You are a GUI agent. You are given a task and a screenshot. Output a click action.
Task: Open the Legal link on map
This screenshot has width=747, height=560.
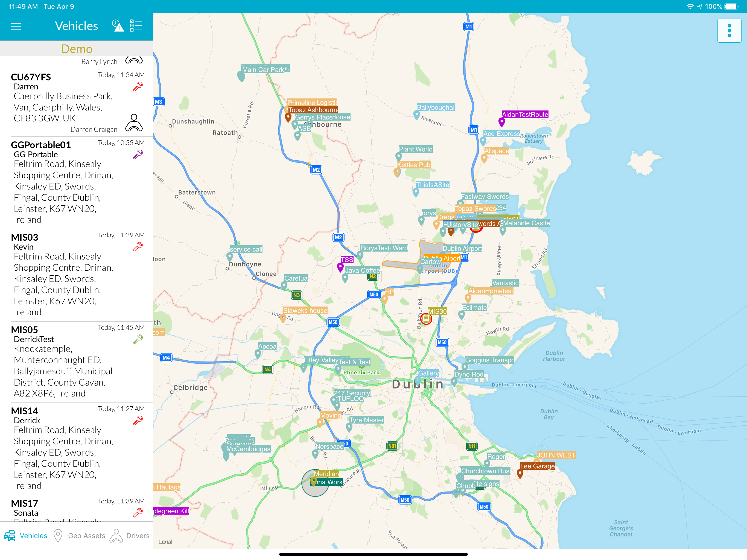coord(165,541)
